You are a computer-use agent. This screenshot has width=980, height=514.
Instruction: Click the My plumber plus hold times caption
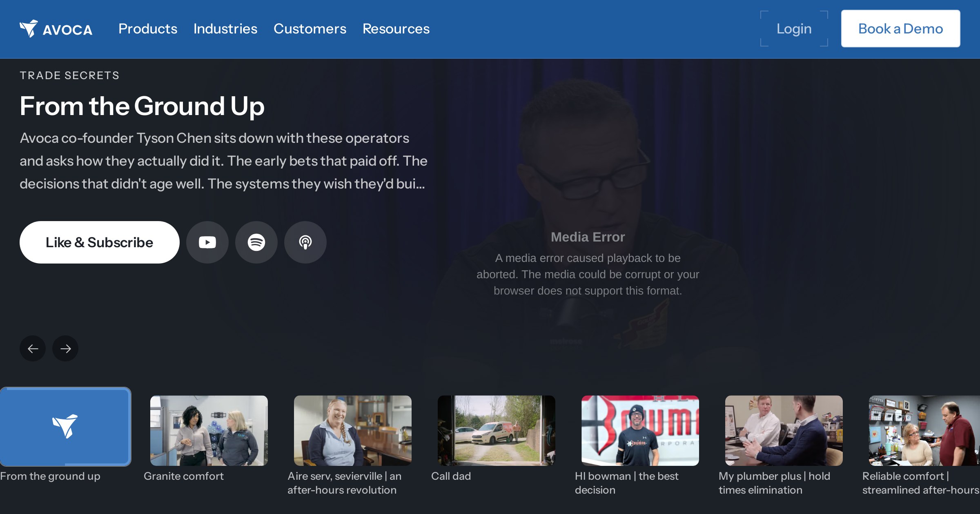click(x=775, y=483)
